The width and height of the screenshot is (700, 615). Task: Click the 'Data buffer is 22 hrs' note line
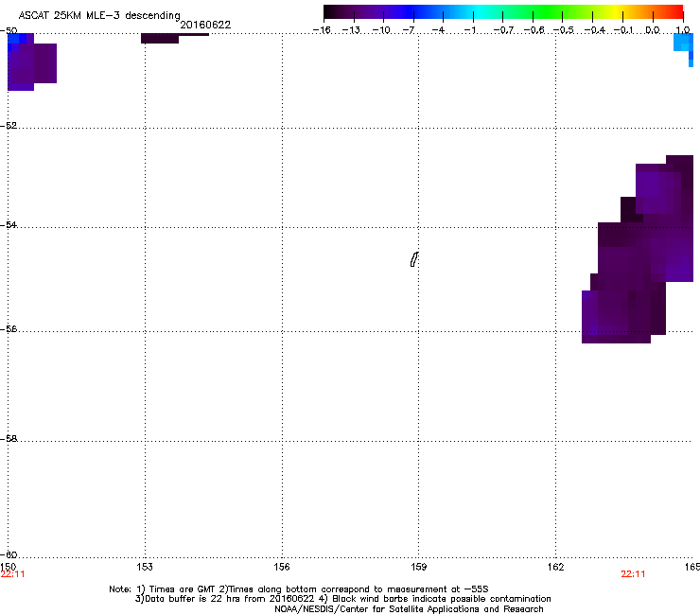(342, 599)
